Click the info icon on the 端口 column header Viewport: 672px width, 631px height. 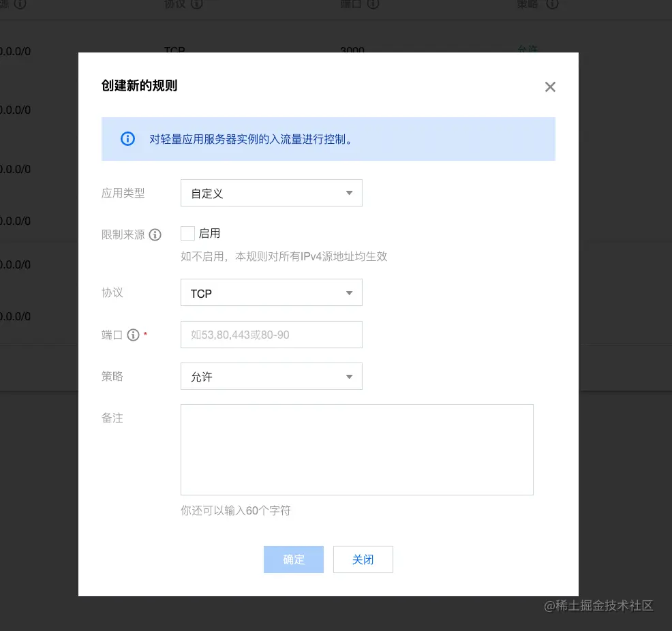(373, 4)
